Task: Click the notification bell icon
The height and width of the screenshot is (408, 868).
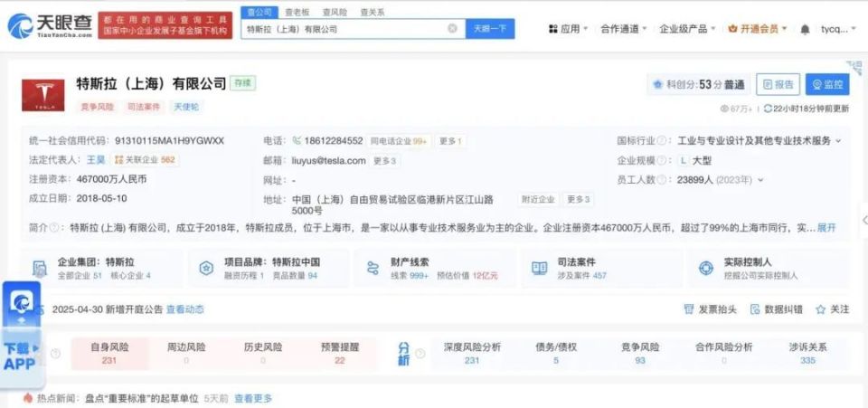Action: coord(805,29)
